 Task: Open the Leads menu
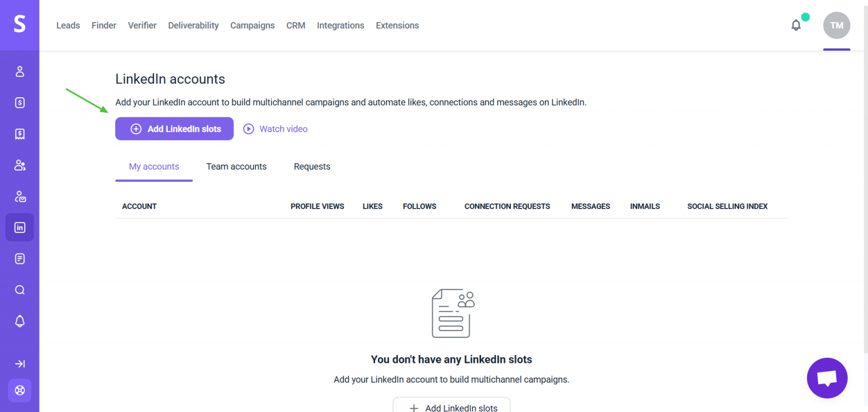pos(68,25)
